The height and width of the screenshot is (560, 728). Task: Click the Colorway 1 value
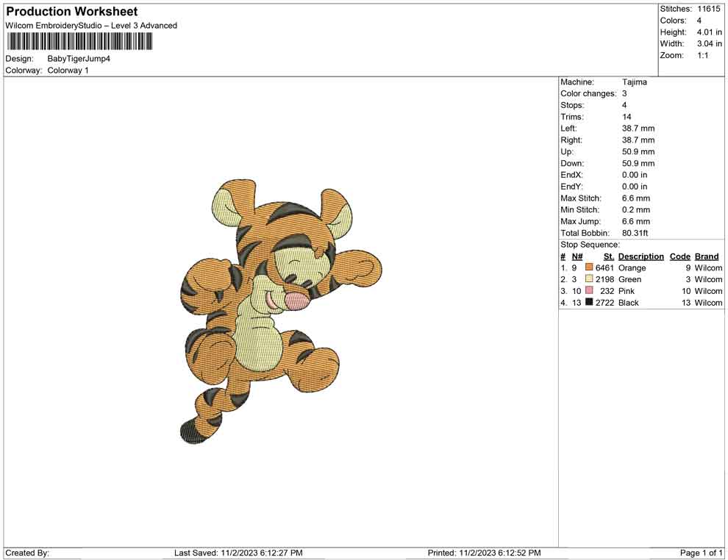(68, 71)
